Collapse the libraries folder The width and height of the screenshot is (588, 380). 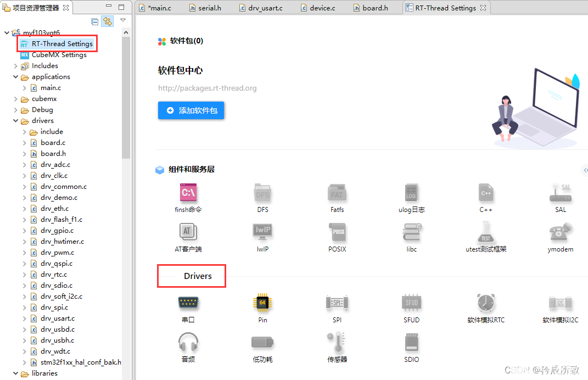[x=15, y=373]
